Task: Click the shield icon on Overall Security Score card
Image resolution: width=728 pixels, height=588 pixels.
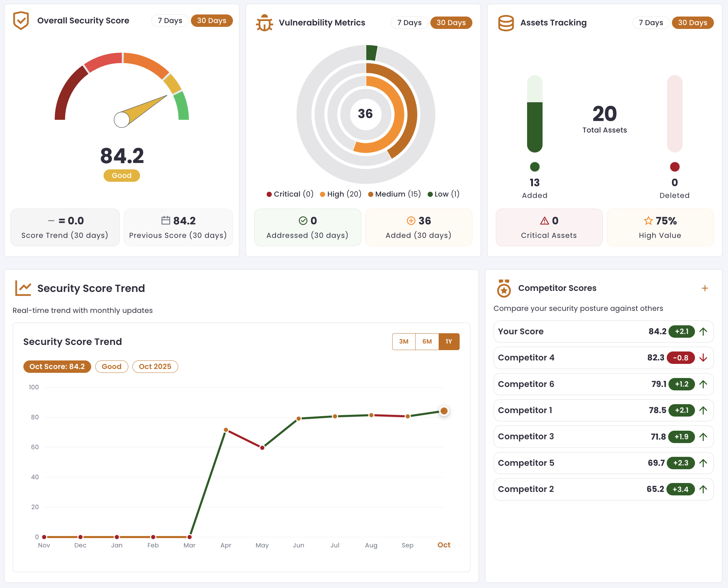Action: point(21,21)
